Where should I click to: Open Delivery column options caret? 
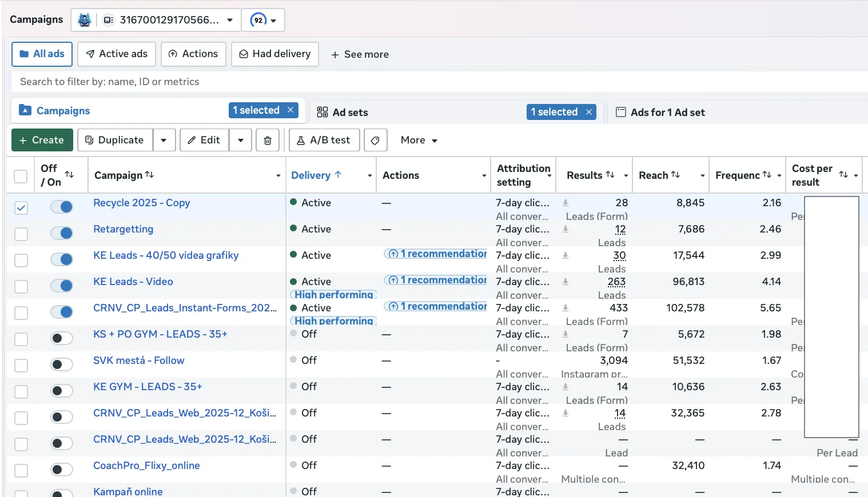pos(370,176)
